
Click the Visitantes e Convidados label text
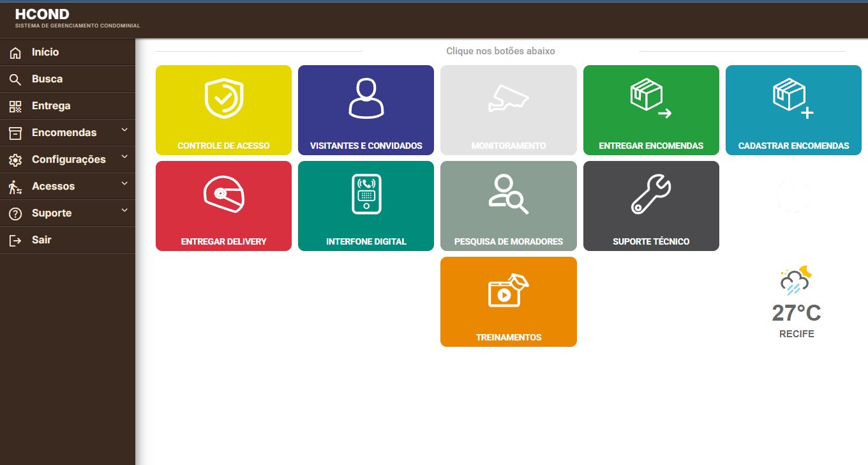click(366, 146)
